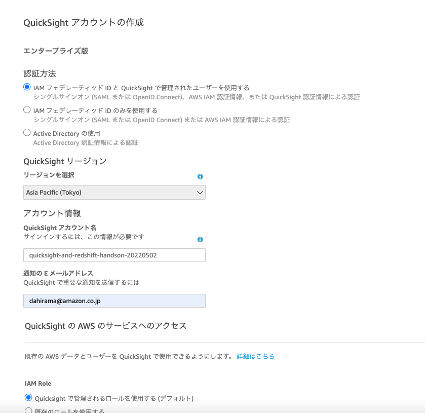Open the 詳細はこちら link
The width and height of the screenshot is (425, 413).
(255, 356)
